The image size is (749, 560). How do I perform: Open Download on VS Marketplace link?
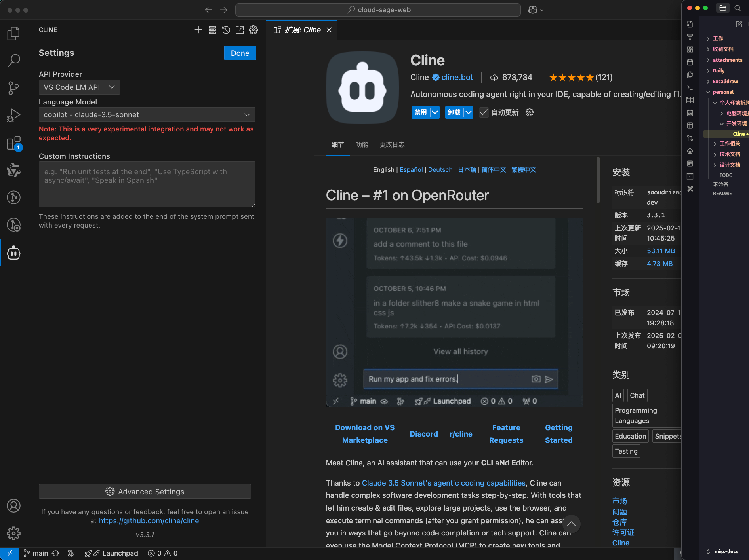(x=365, y=434)
